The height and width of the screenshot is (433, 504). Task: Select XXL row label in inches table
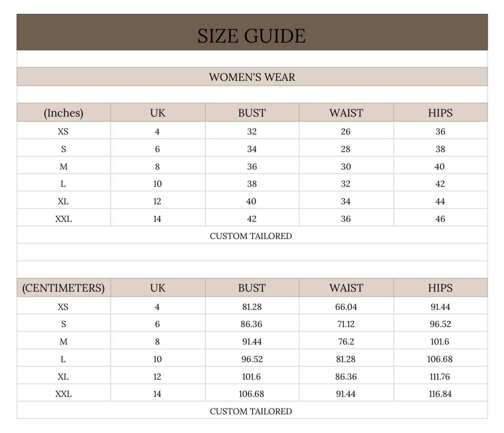tap(63, 219)
